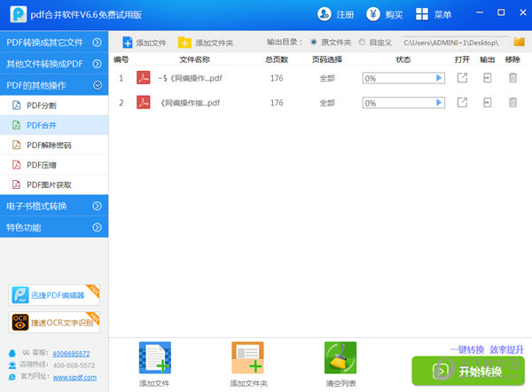Expand the 其他文件转换成PDF section
The height and width of the screenshot is (392, 532).
click(x=54, y=64)
